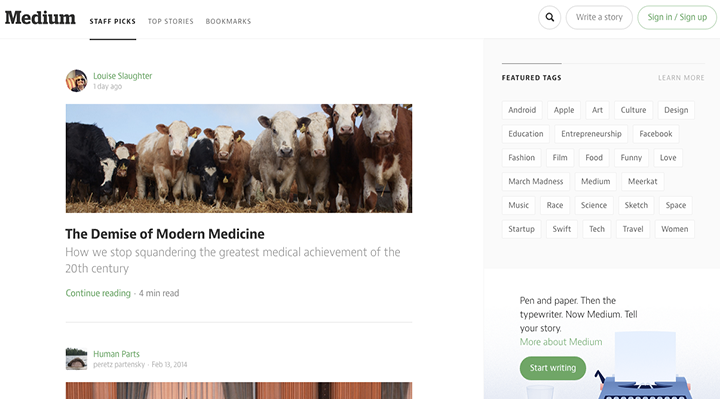Screen dimensions: 720x399
Task: Select the Sketch tag
Action: [x=636, y=206]
